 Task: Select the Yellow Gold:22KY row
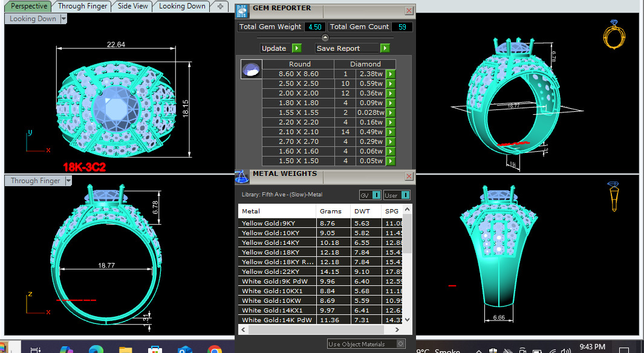[320, 271]
